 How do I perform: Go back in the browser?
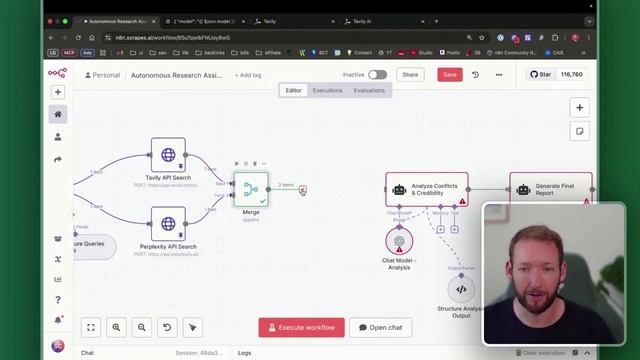click(x=51, y=38)
